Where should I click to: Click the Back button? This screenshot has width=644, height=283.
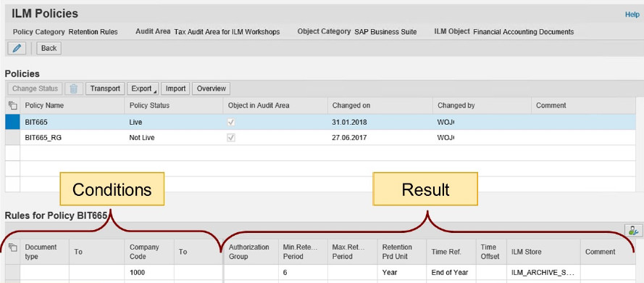pos(49,48)
